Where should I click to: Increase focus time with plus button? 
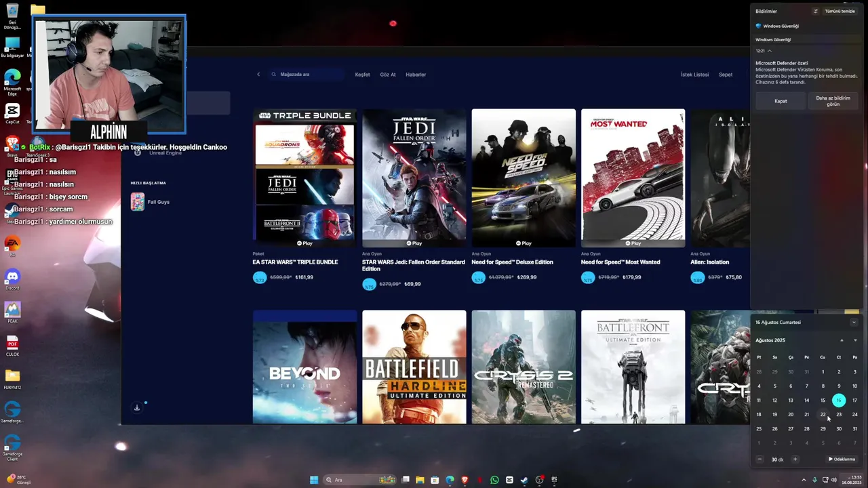(x=795, y=459)
